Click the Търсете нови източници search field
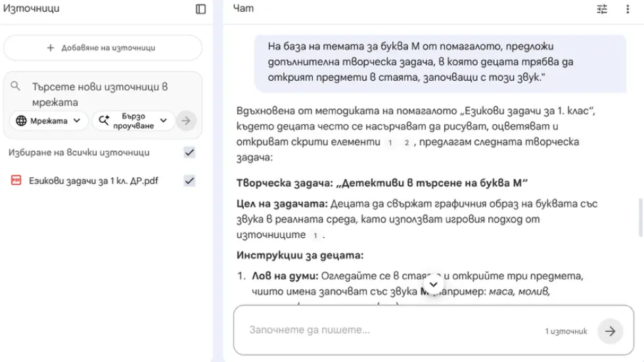644x362 pixels. 105,94
